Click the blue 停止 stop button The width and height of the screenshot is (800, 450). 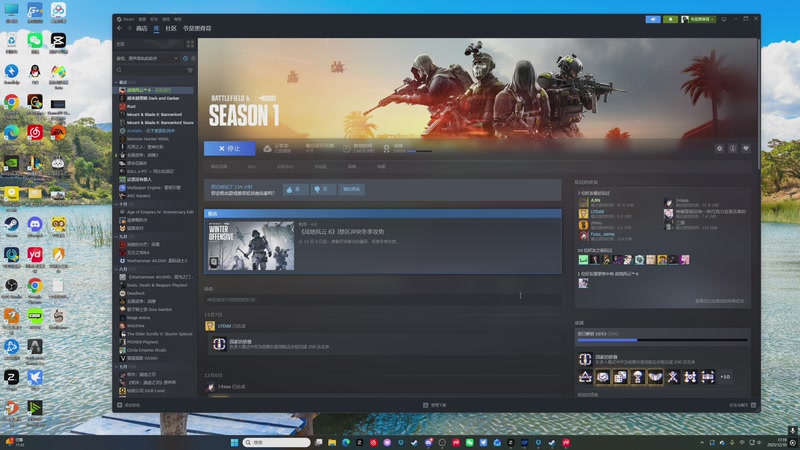point(230,148)
